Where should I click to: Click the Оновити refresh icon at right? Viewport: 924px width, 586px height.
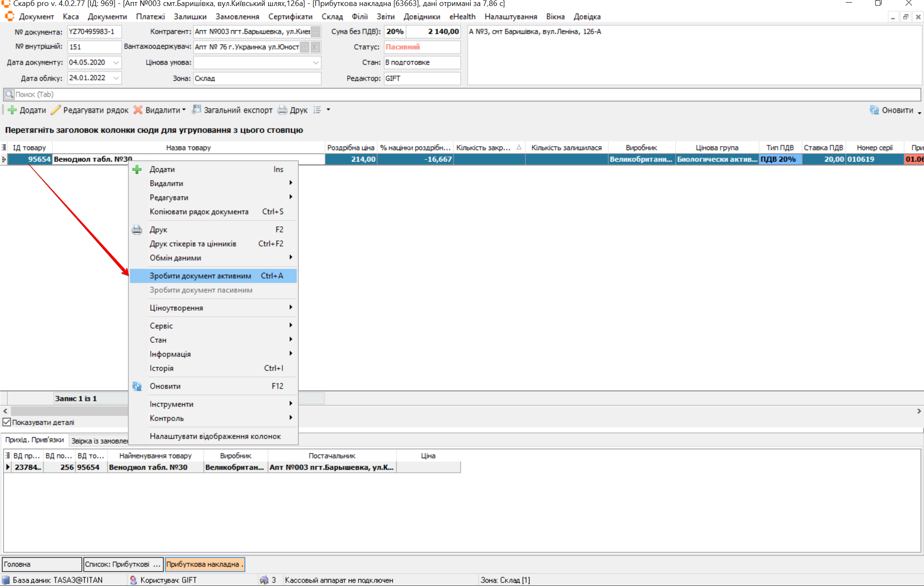874,110
